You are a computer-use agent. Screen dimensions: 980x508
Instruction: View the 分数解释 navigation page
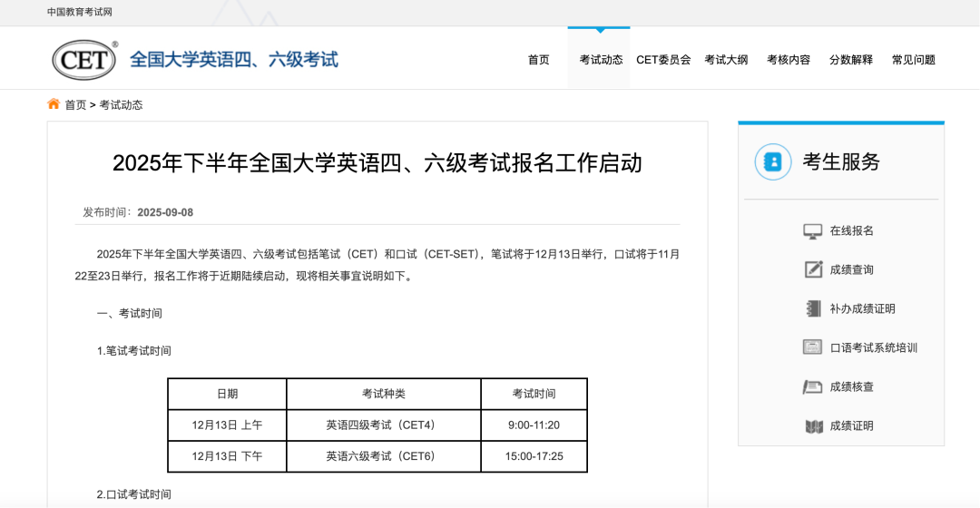(850, 60)
